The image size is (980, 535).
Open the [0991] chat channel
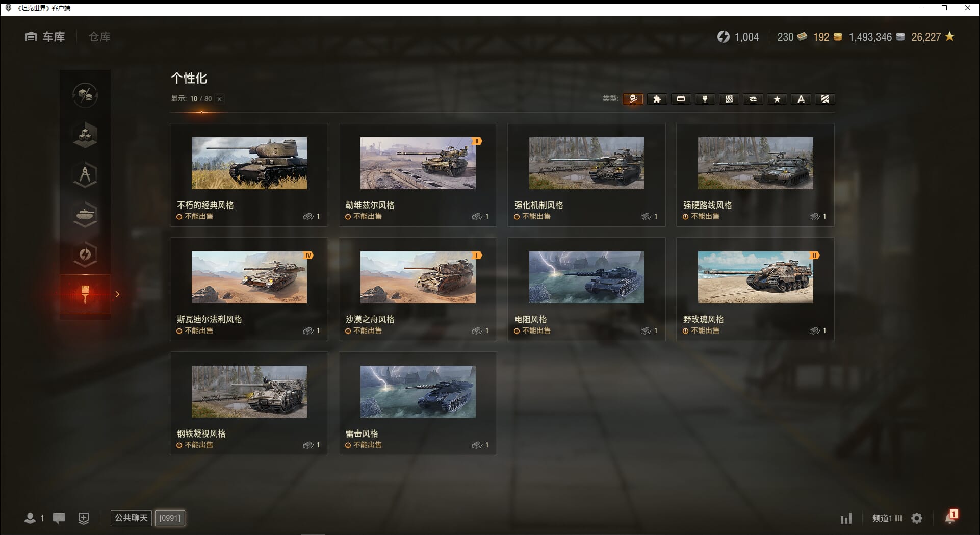170,518
